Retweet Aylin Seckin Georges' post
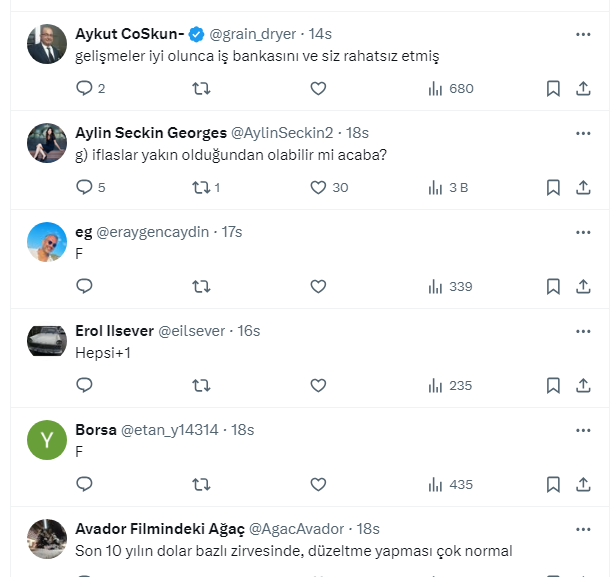The image size is (612, 577). coord(201,187)
